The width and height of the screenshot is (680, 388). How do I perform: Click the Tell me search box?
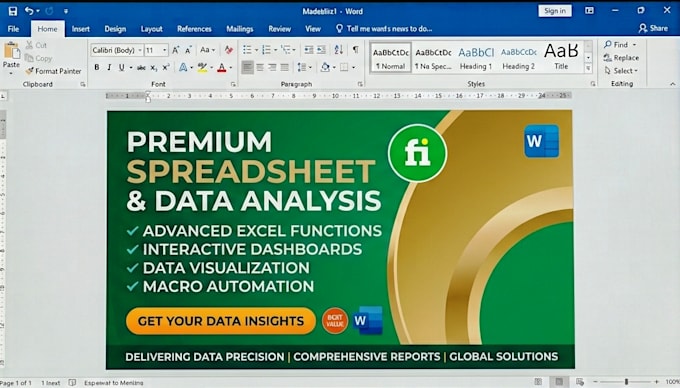(x=384, y=29)
